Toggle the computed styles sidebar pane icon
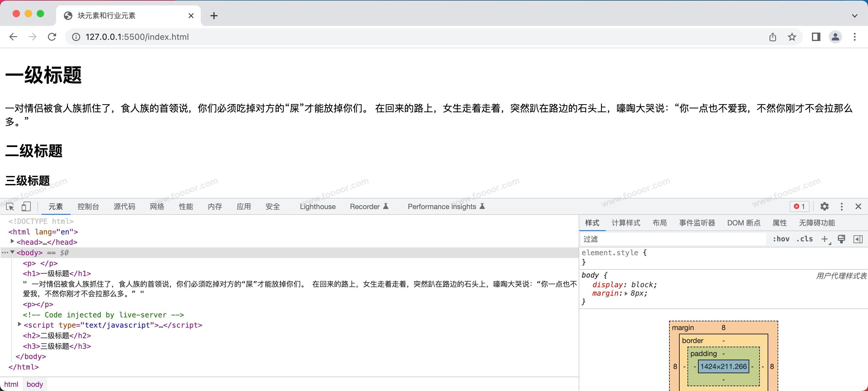The height and width of the screenshot is (391, 868). pyautogui.click(x=858, y=239)
